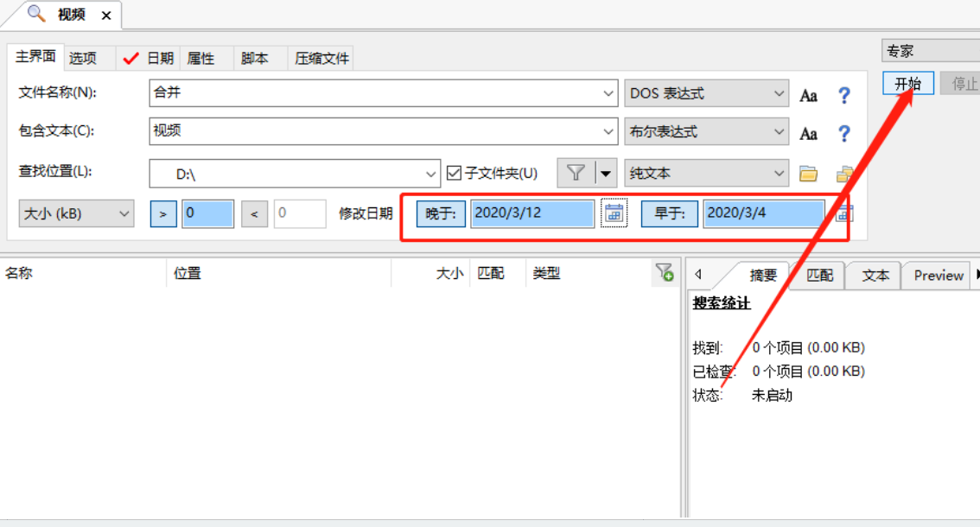
Task: Open help for containing text expression
Action: 843,133
